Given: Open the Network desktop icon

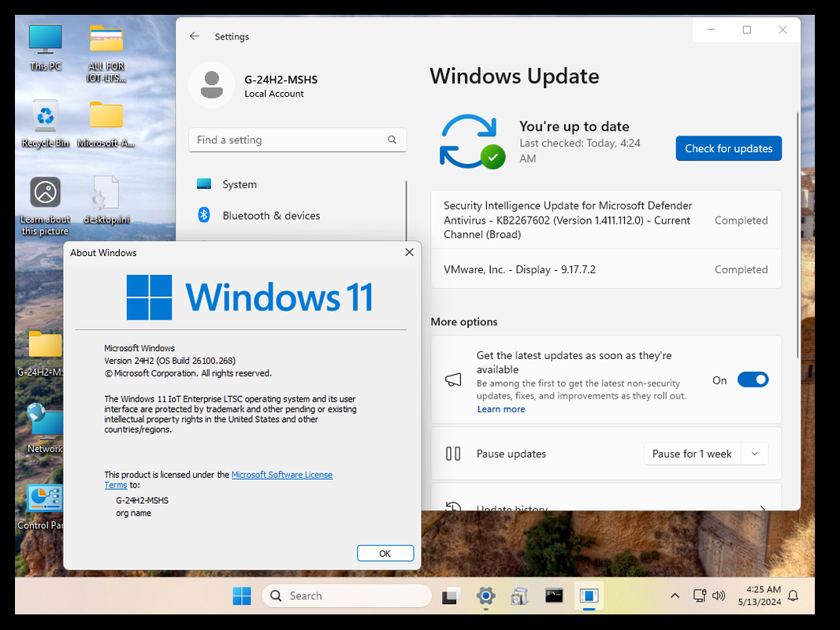Looking at the screenshot, I should click(45, 428).
